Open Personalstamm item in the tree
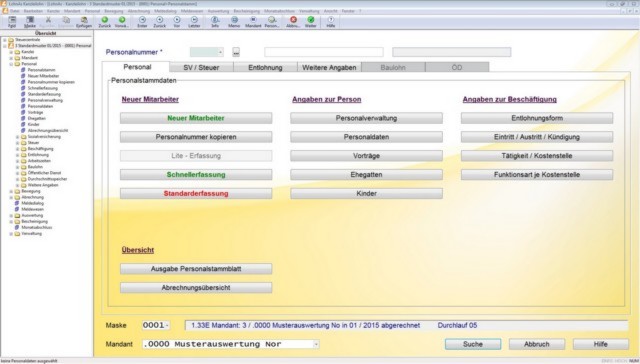Viewport: 640px width, 364px height. (x=41, y=70)
